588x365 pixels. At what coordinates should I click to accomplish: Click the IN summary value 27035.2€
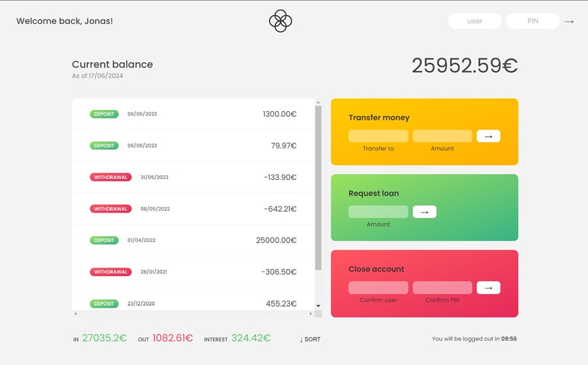[x=105, y=338]
